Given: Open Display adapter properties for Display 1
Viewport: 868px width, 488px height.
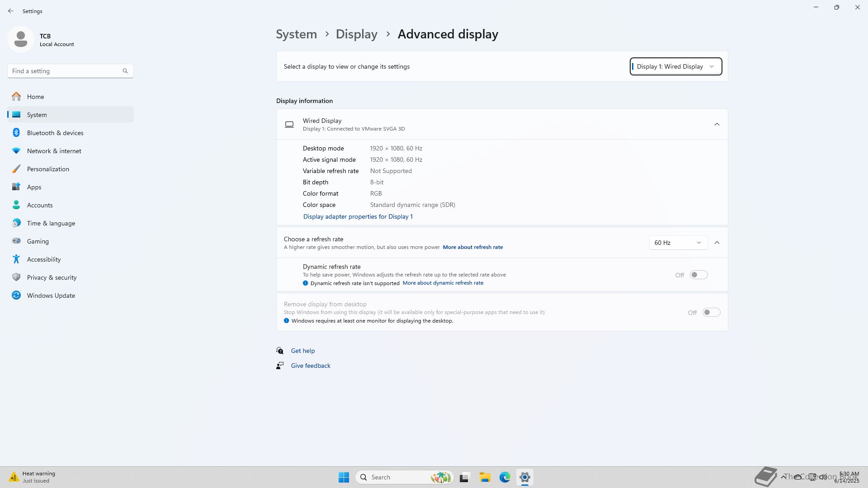Looking at the screenshot, I should [x=358, y=216].
